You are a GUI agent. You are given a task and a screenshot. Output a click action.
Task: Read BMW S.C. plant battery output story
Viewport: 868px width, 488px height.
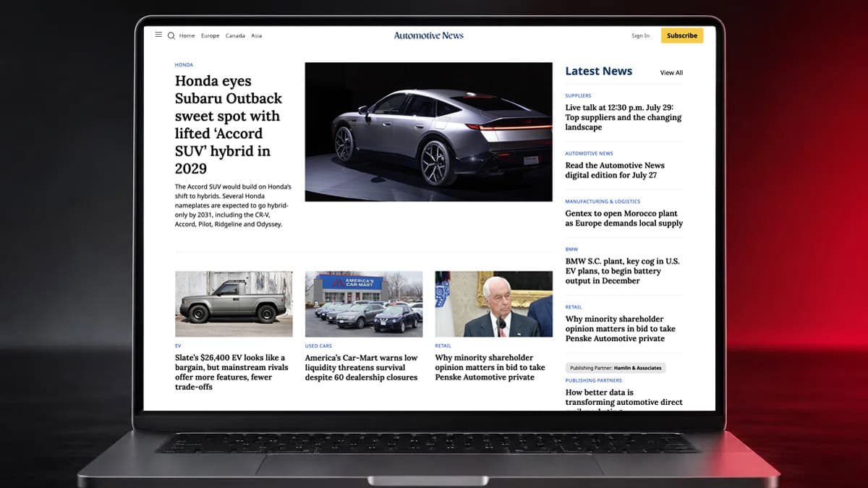click(x=622, y=271)
